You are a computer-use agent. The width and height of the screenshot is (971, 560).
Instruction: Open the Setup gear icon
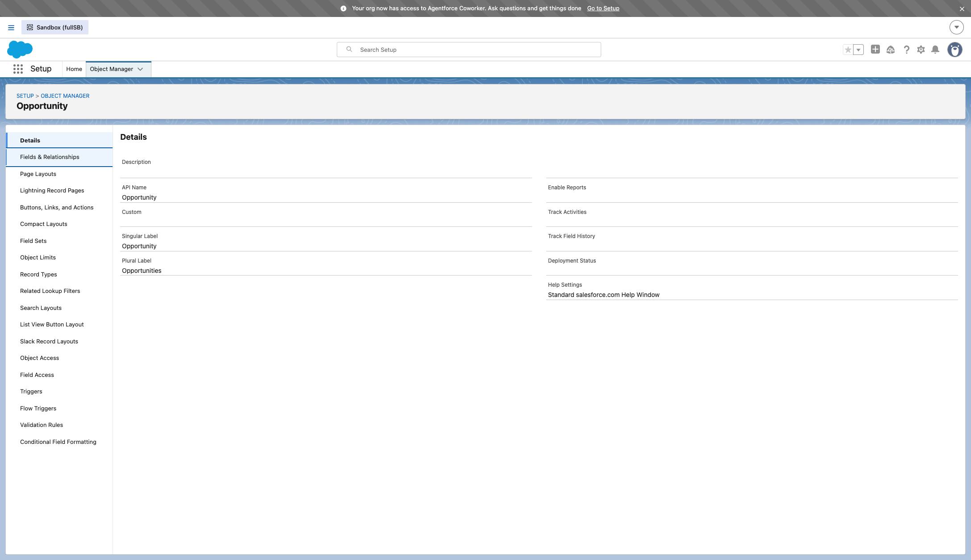point(921,50)
